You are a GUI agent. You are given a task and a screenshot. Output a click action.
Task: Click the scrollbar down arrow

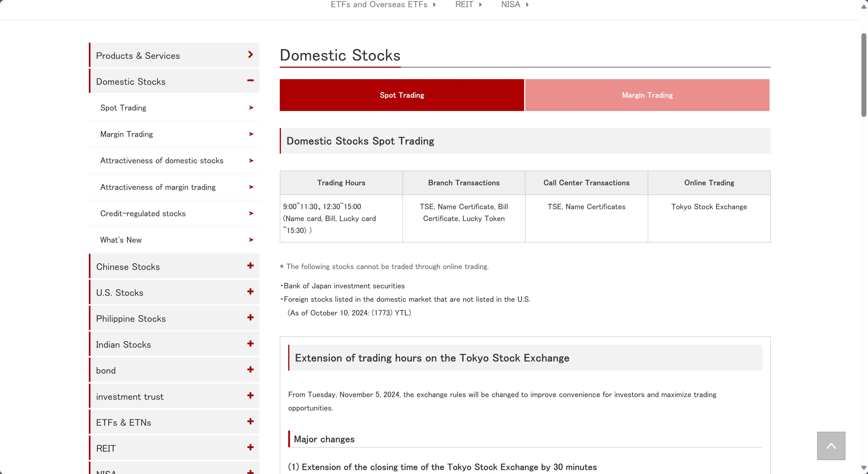click(864, 468)
